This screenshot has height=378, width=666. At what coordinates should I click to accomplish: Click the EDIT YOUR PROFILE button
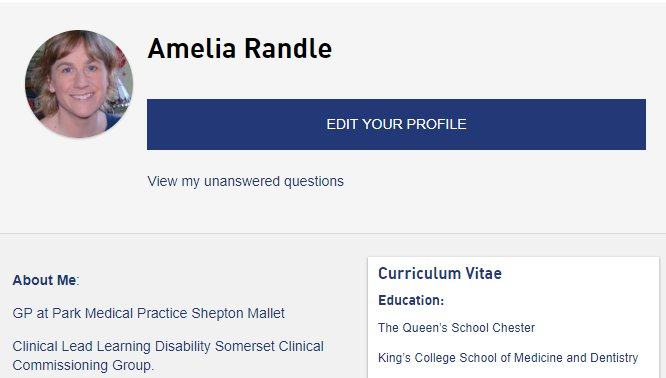point(396,124)
